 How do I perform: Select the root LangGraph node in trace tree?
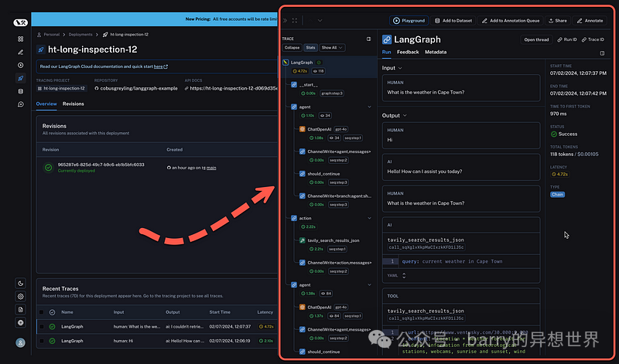pyautogui.click(x=328, y=66)
